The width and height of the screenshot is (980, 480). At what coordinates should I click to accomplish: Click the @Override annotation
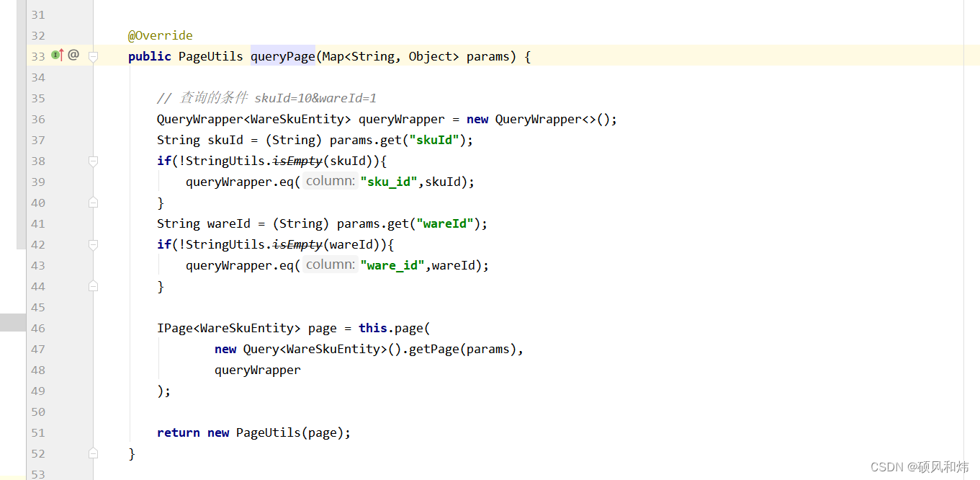click(161, 35)
